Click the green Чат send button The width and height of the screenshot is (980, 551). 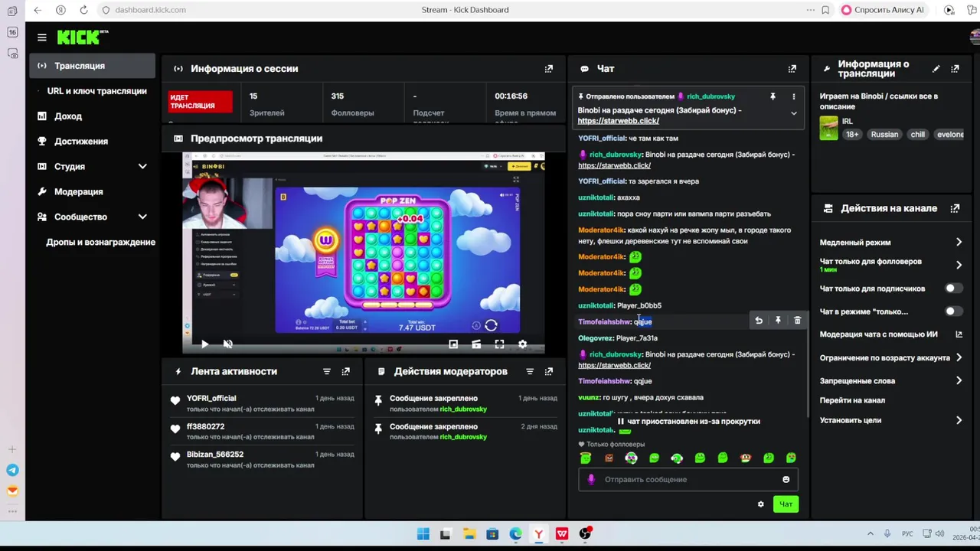(x=786, y=504)
